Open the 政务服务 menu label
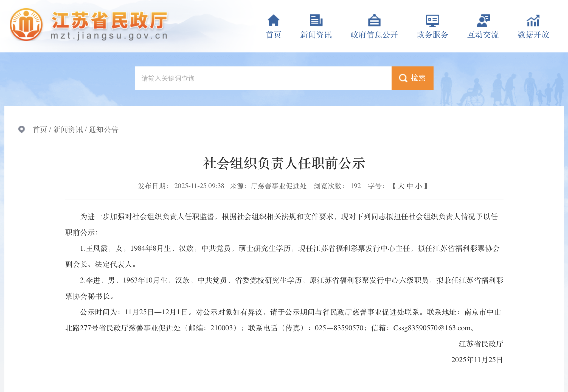Image resolution: width=568 pixels, height=392 pixels. (x=432, y=35)
